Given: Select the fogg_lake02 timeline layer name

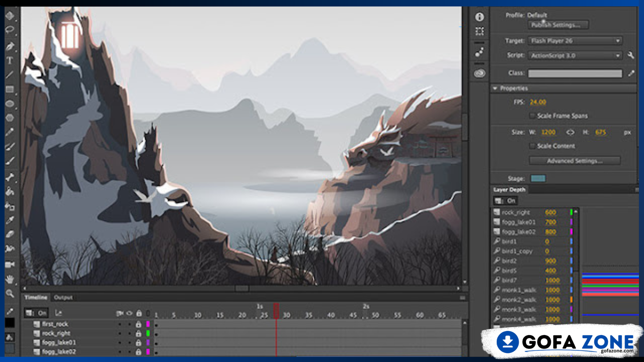Looking at the screenshot, I should [x=59, y=352].
